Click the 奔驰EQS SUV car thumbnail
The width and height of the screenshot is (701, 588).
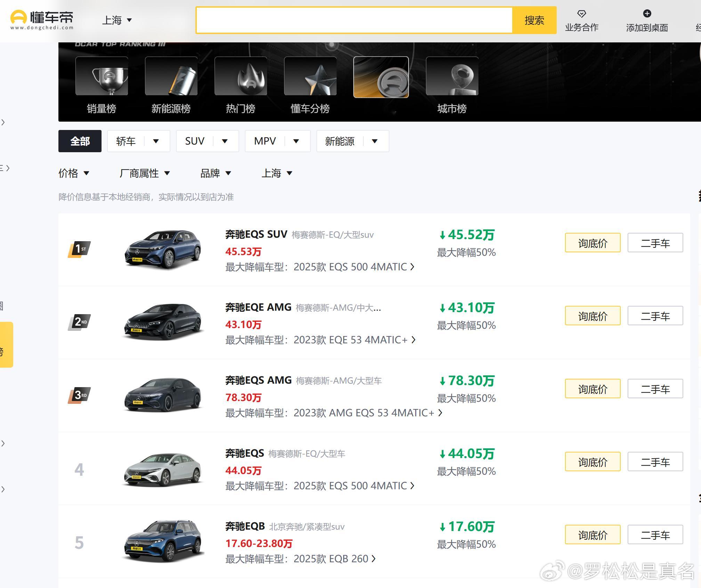[x=163, y=249]
